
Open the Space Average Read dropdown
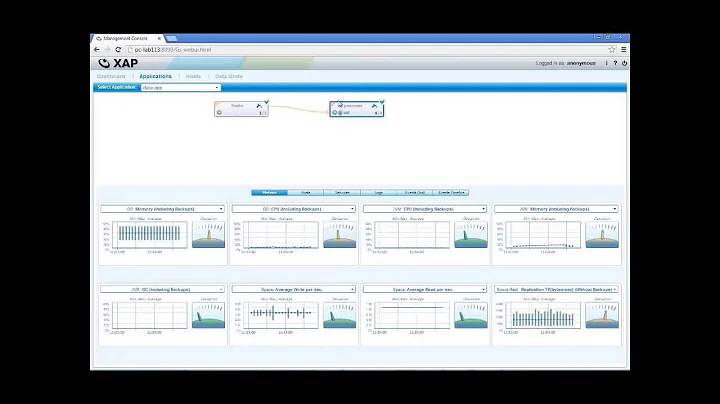[x=425, y=289]
